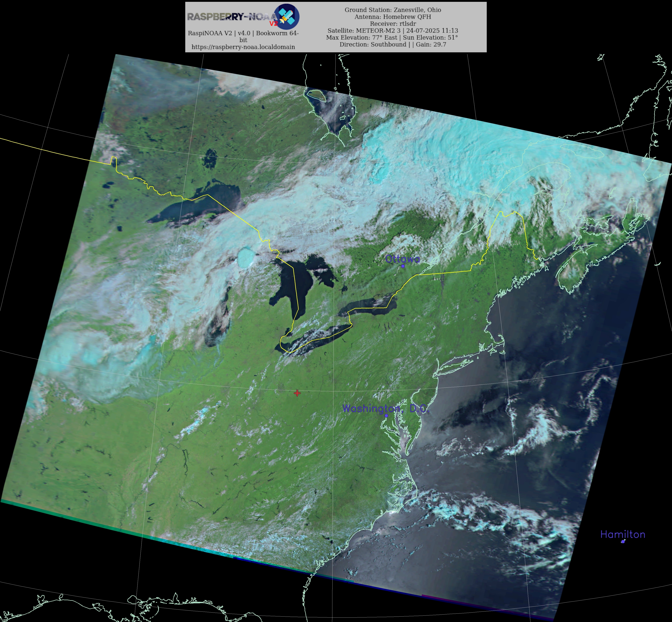Click the Antenna: Homebrew QFH text
Image resolution: width=672 pixels, height=622 pixels.
tap(392, 17)
